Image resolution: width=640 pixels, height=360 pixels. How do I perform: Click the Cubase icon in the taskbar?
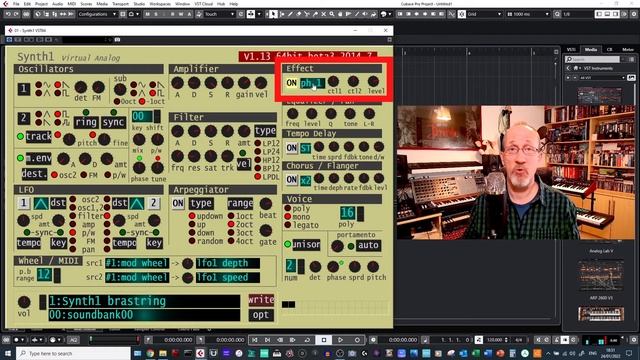tap(200, 353)
